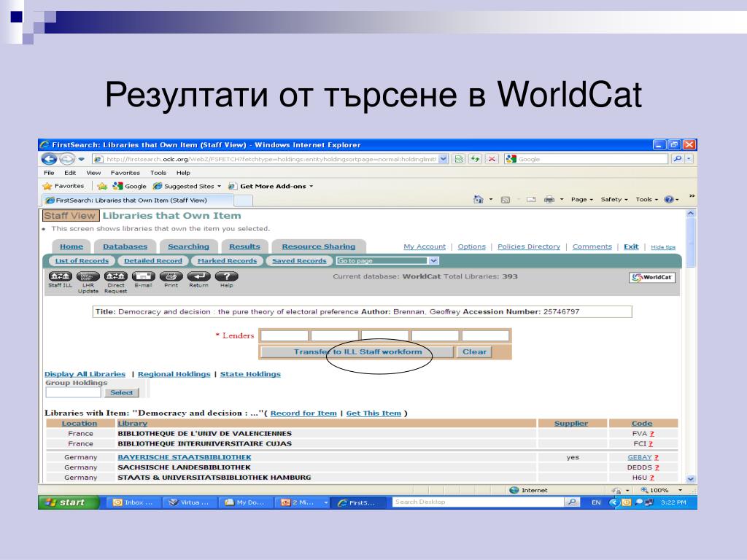The image size is (747, 560).
Task: Open the Resource Sharing tab
Action: (x=318, y=246)
